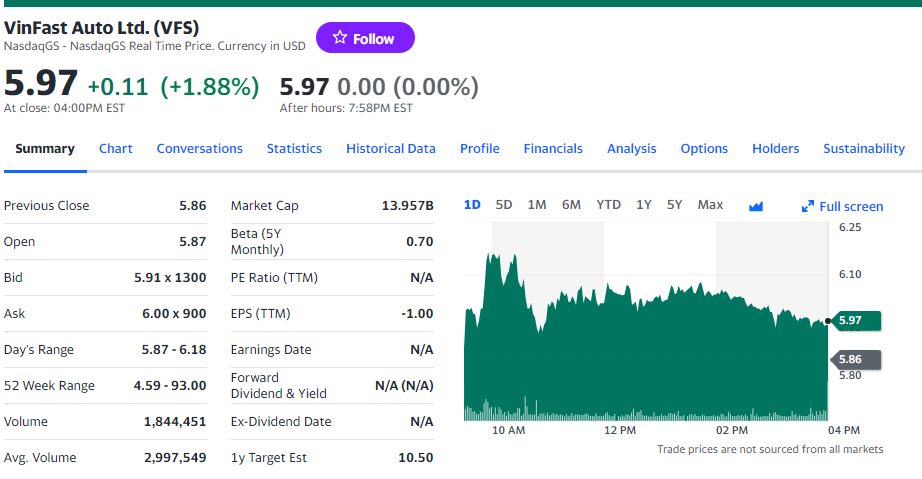
Task: Switch chart to 1M range
Action: pyautogui.click(x=537, y=205)
